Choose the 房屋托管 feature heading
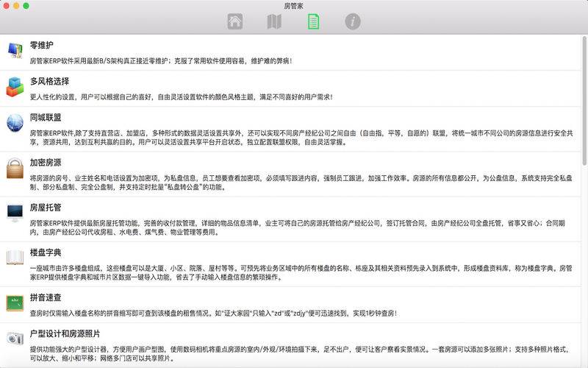Viewport: 588px width, 368px height. pos(46,208)
